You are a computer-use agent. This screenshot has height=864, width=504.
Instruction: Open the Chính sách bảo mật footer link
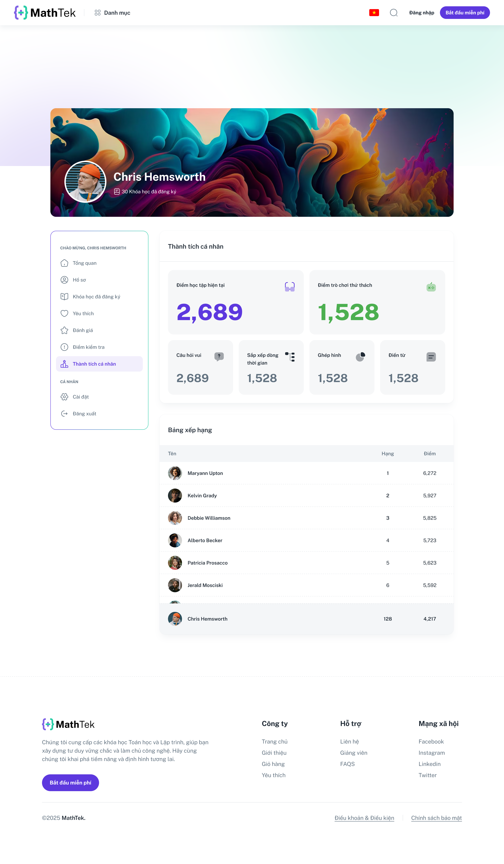tap(436, 818)
